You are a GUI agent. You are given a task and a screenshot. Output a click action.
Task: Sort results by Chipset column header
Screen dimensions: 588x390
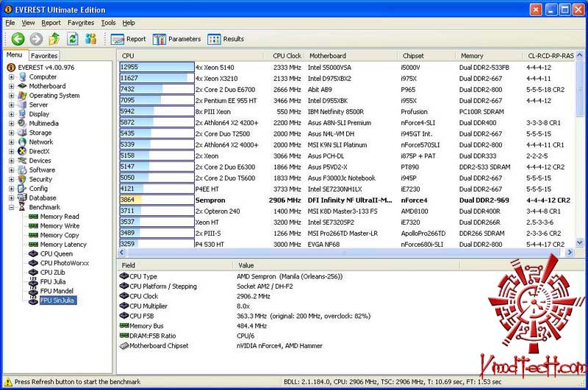pos(426,56)
